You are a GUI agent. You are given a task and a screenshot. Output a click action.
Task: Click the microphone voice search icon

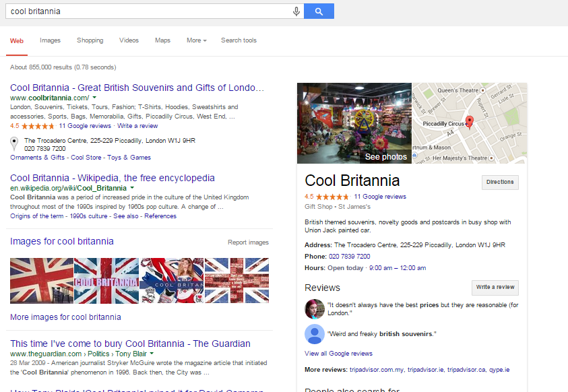(x=296, y=11)
